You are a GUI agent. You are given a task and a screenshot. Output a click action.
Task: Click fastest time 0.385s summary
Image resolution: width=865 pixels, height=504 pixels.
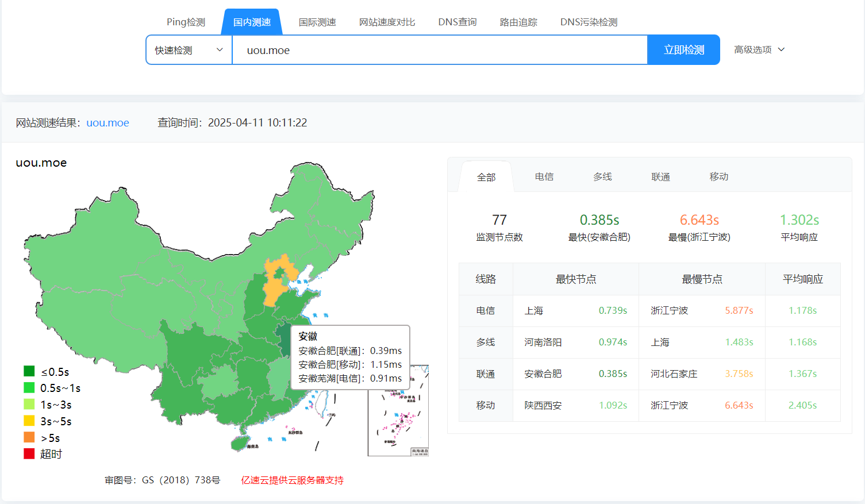pyautogui.click(x=599, y=220)
